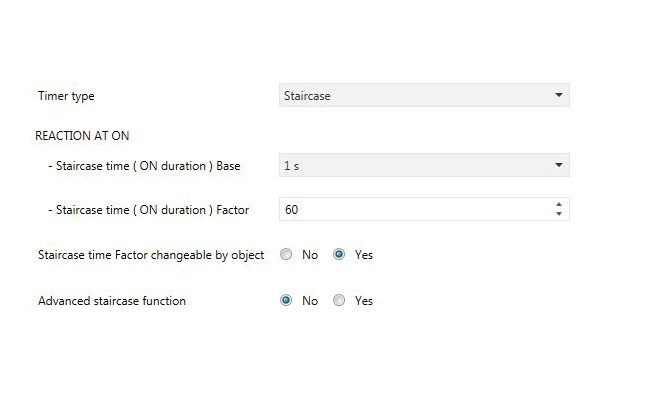This screenshot has width=650, height=400.
Task: Click into the Factor field showing 60
Action: click(410, 209)
